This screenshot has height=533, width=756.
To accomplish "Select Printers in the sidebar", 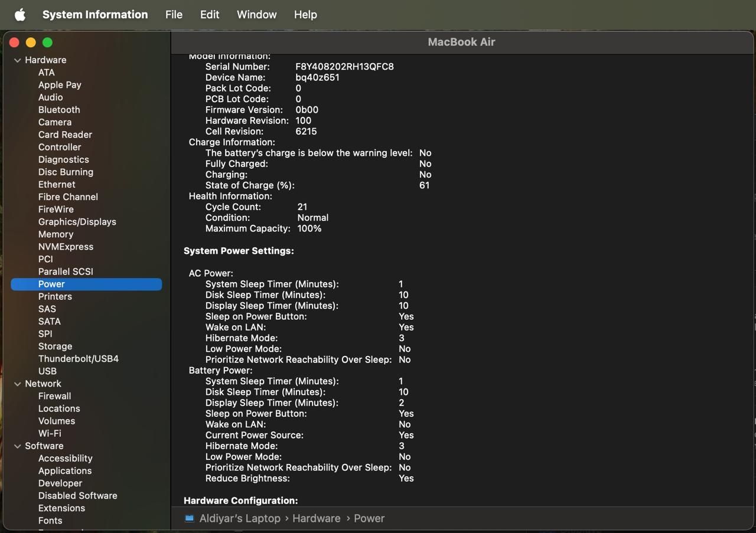I will 55,296.
